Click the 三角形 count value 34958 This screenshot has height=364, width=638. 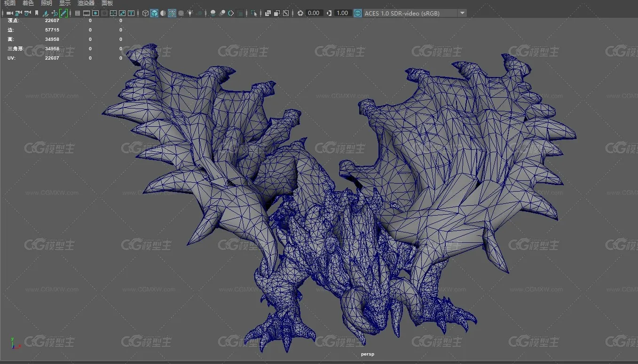click(52, 49)
